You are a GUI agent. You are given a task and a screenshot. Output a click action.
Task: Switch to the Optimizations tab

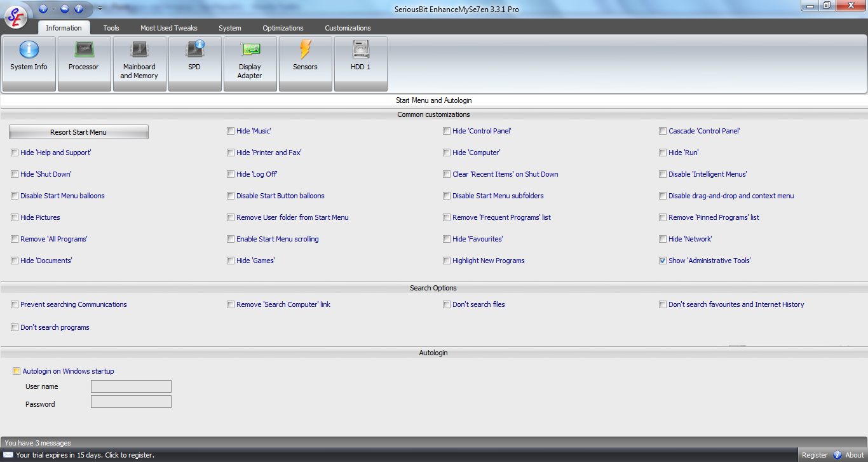(283, 28)
